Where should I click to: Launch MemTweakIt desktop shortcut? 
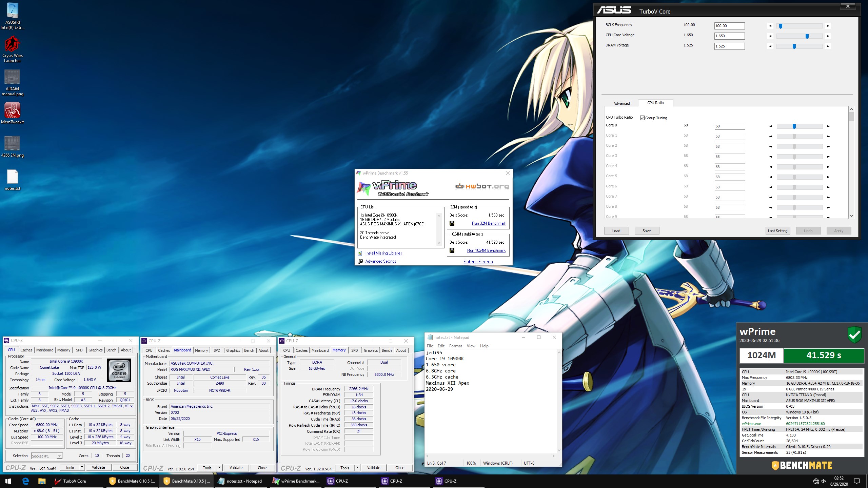pyautogui.click(x=13, y=113)
